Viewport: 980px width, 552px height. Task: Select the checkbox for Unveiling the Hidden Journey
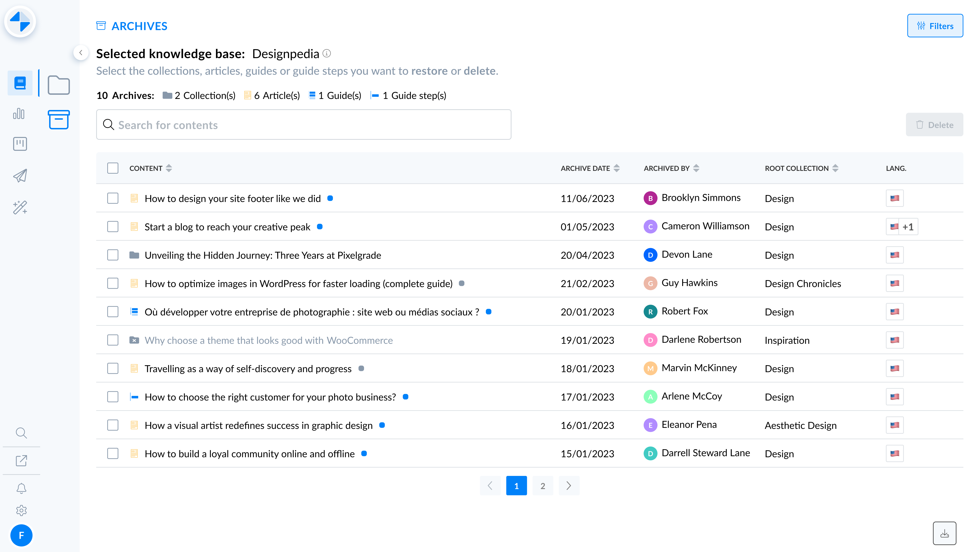(x=113, y=255)
